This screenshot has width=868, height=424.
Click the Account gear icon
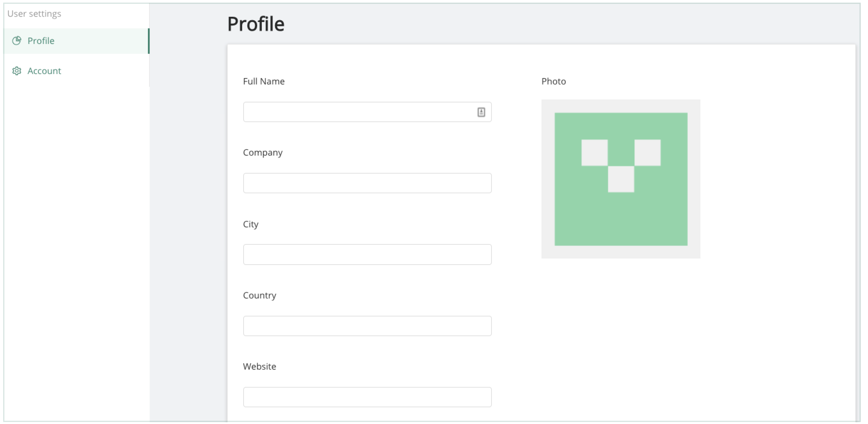pos(16,71)
